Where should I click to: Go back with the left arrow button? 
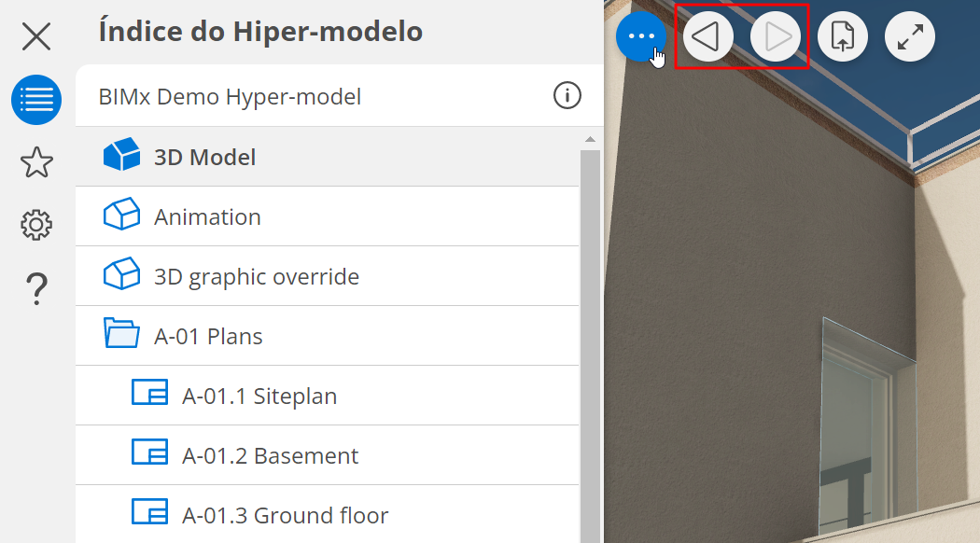click(707, 37)
